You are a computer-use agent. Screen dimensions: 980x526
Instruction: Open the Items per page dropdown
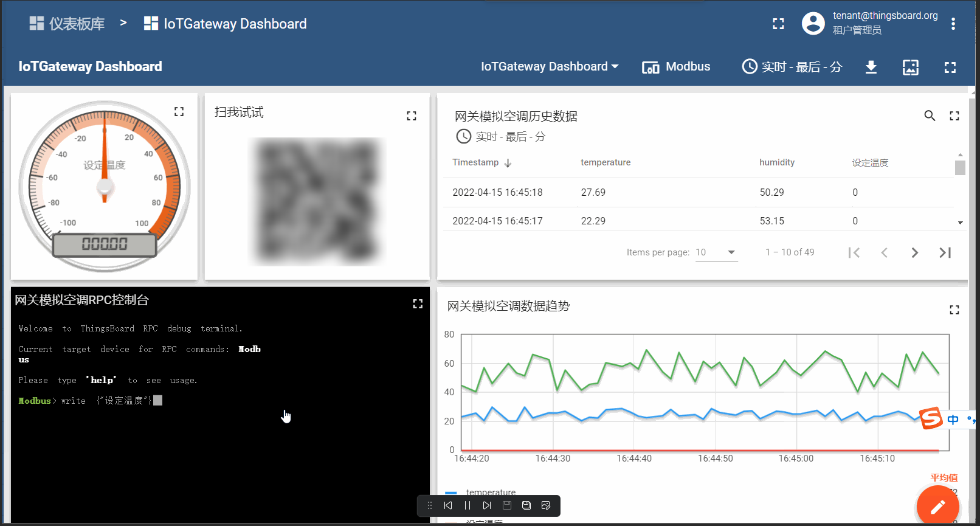click(x=716, y=252)
